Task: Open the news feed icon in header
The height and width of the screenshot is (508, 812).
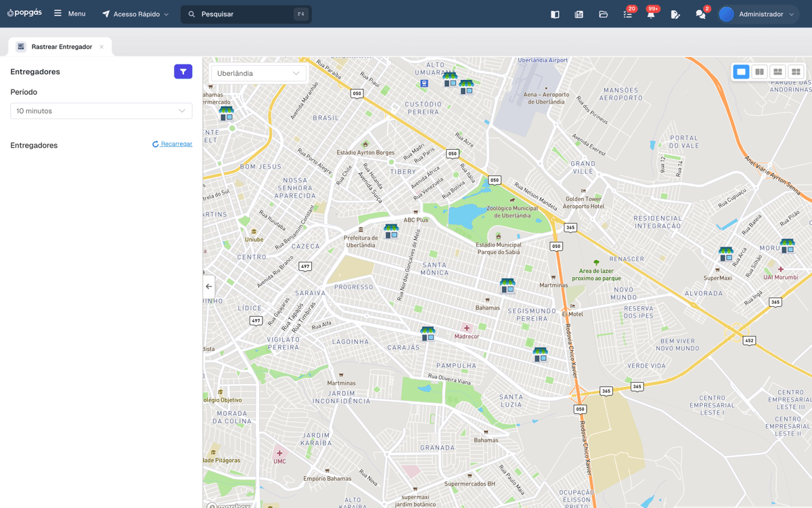Action: [x=579, y=14]
